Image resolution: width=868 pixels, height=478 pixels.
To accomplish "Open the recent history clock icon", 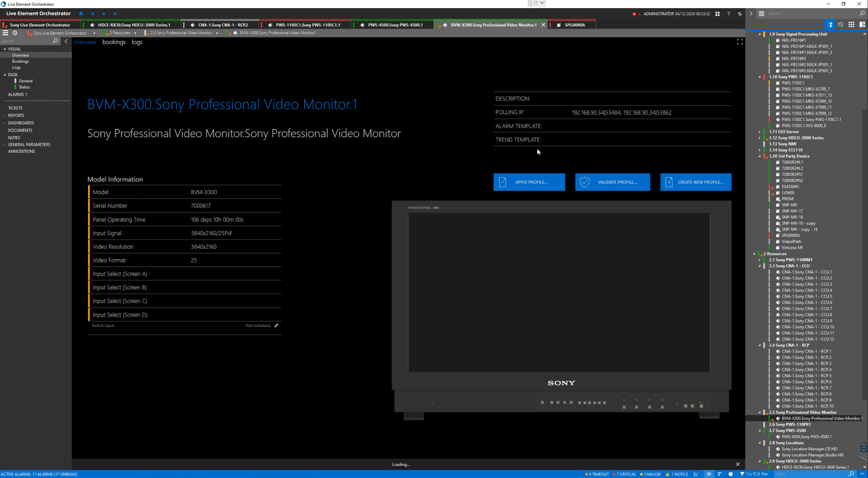I will coord(840,25).
